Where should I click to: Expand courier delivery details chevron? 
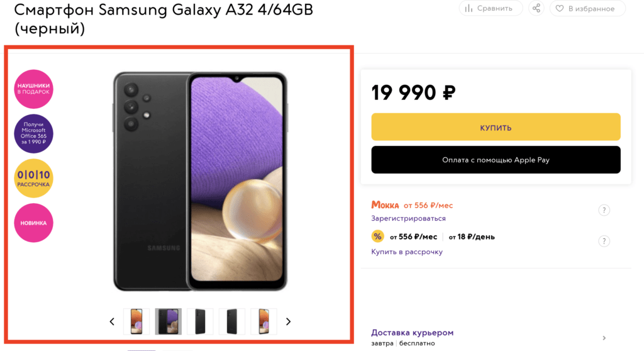604,338
